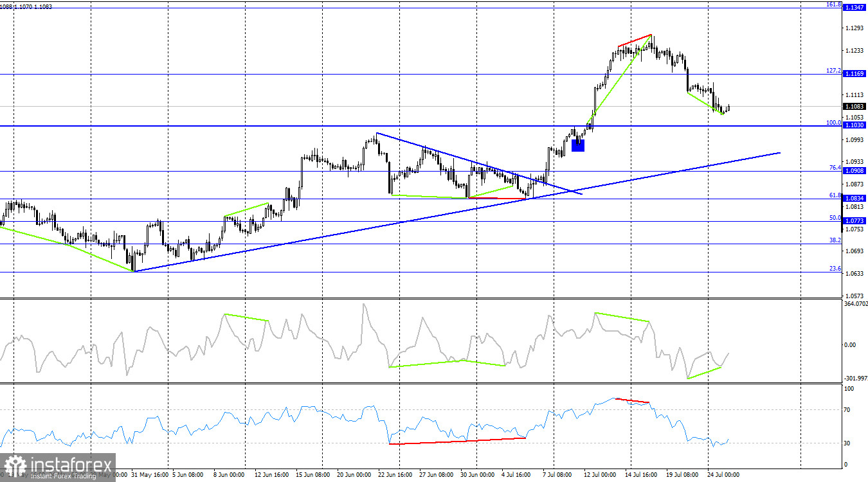868x482 pixels.
Task: Click the -301.997 indicator scale value
Action: click(854, 379)
